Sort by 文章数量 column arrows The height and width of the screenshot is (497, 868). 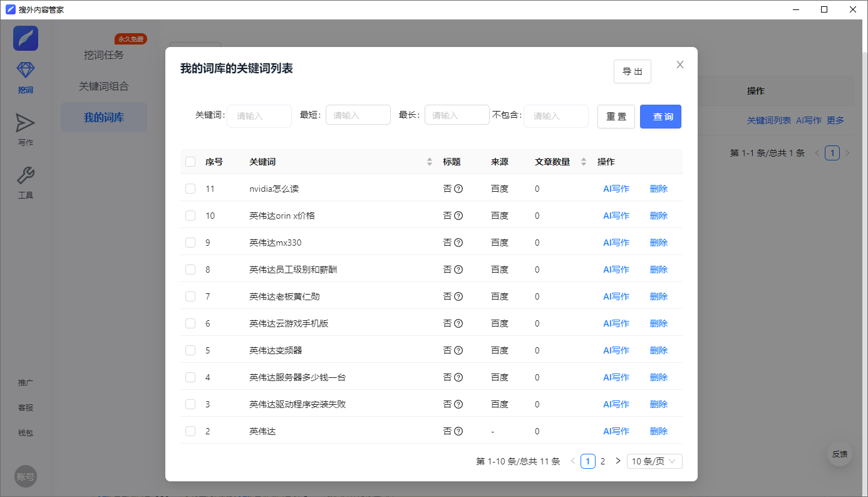[x=584, y=162]
